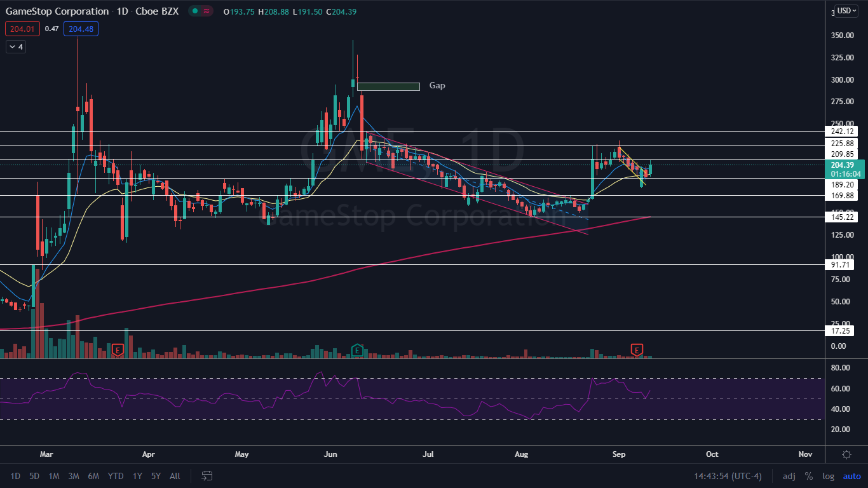Viewport: 868px width, 488px height.
Task: Click the 189.20 price level label
Action: pyautogui.click(x=841, y=184)
